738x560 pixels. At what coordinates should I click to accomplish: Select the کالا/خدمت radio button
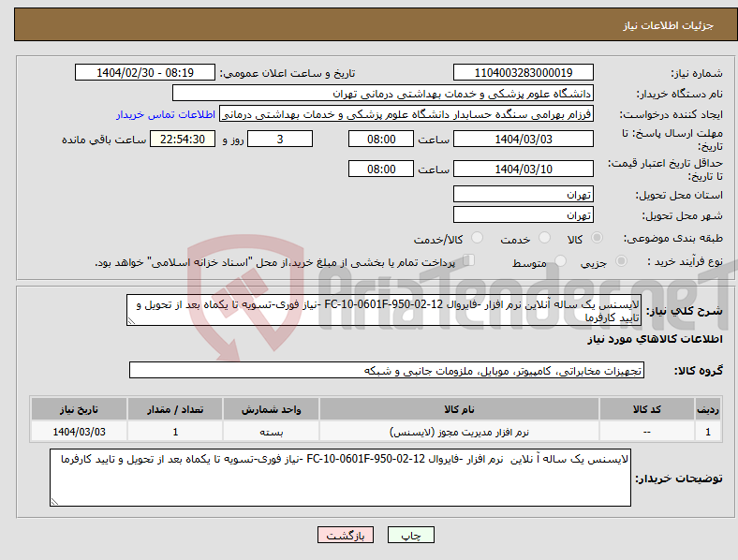[478, 238]
